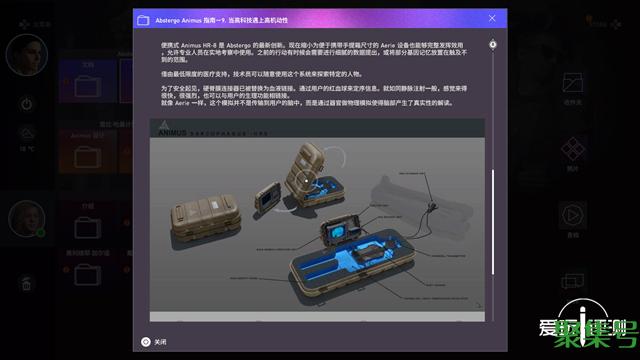640x360 pixels.
Task: Click the weather temperature icon on left
Action: [27, 133]
